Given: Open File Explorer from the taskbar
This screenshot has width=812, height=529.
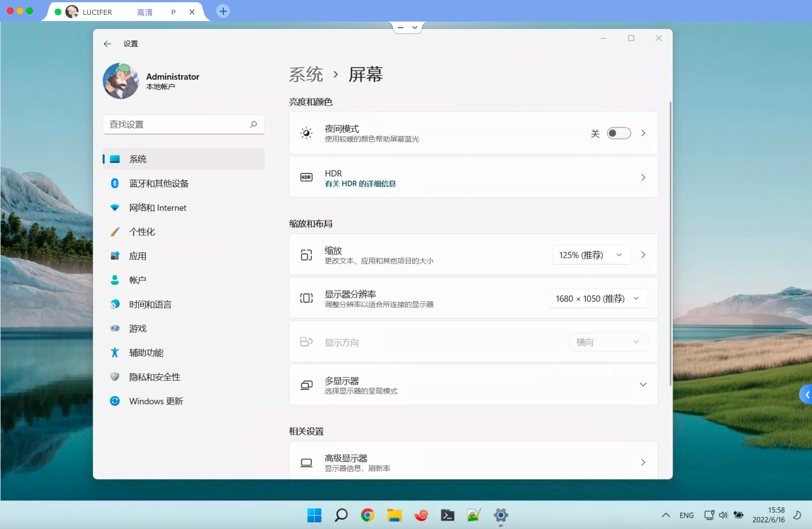Looking at the screenshot, I should 394,515.
